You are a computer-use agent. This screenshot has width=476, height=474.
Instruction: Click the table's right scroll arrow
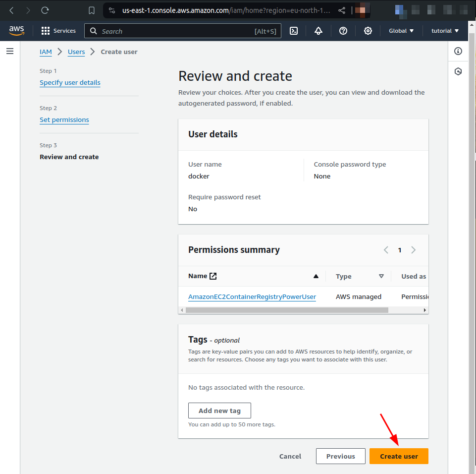click(x=424, y=310)
